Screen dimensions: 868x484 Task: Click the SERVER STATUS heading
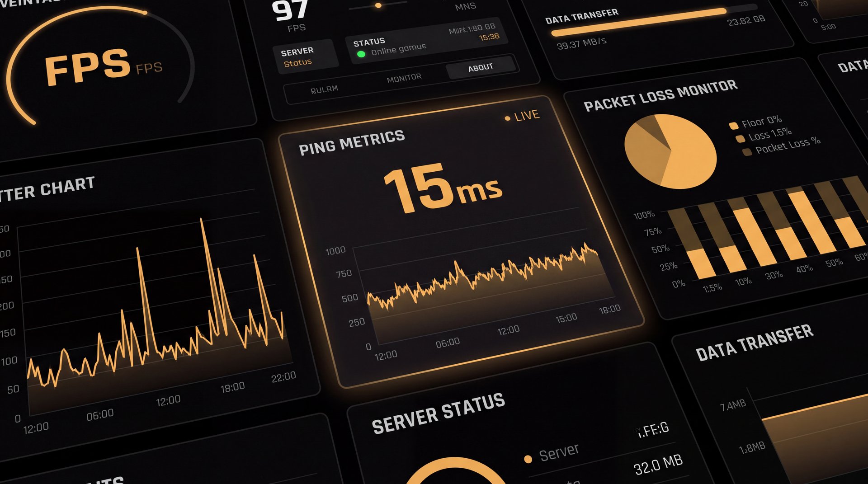coord(438,414)
